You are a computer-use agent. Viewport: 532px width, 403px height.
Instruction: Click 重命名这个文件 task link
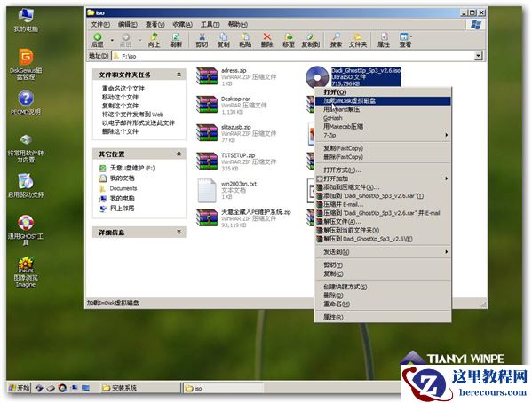click(x=123, y=89)
